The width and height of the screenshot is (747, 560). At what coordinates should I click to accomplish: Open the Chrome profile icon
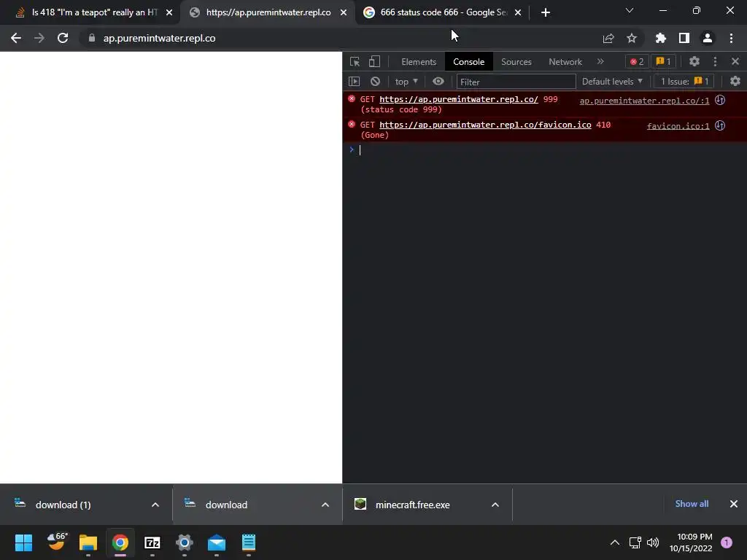pos(708,38)
